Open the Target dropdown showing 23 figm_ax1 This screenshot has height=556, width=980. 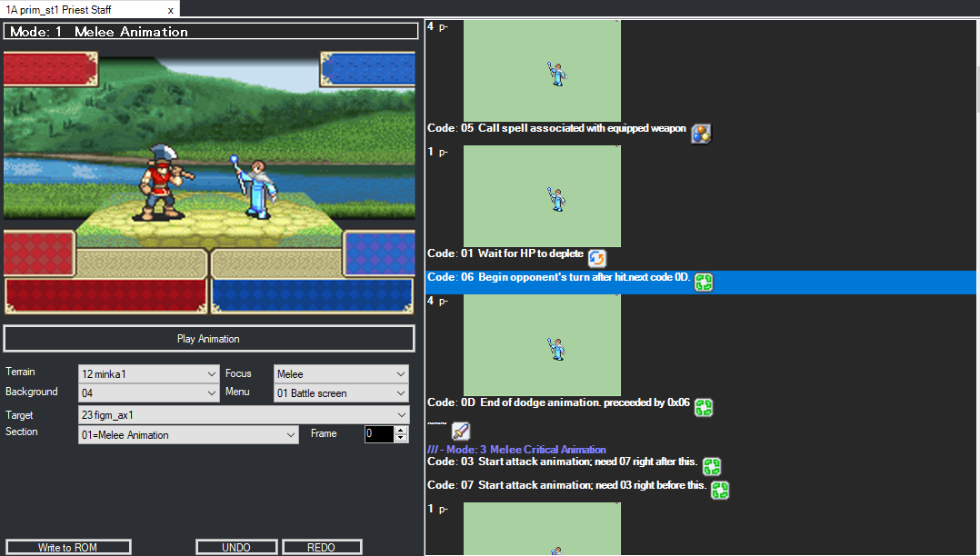[x=244, y=415]
